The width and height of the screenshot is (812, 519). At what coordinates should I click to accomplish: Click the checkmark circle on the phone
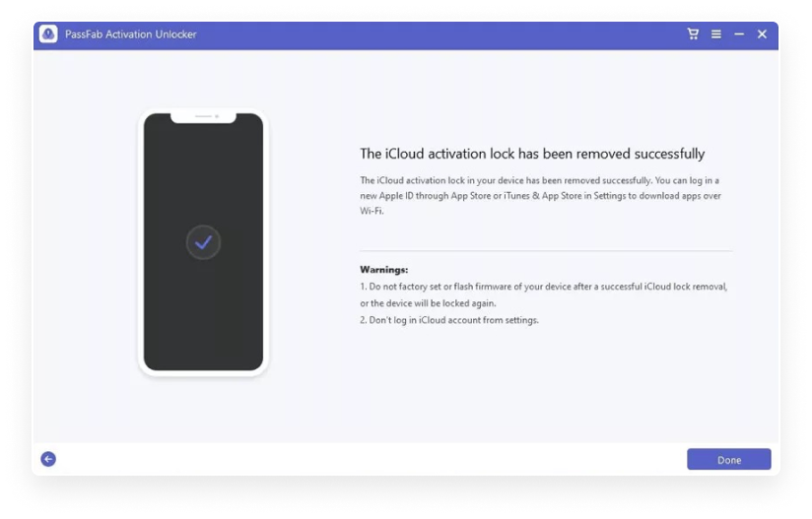204,242
